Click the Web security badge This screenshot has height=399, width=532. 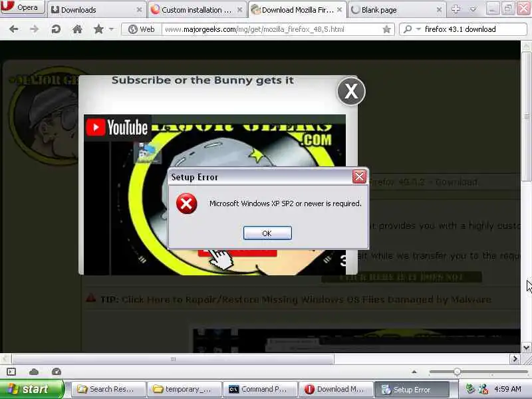click(142, 29)
